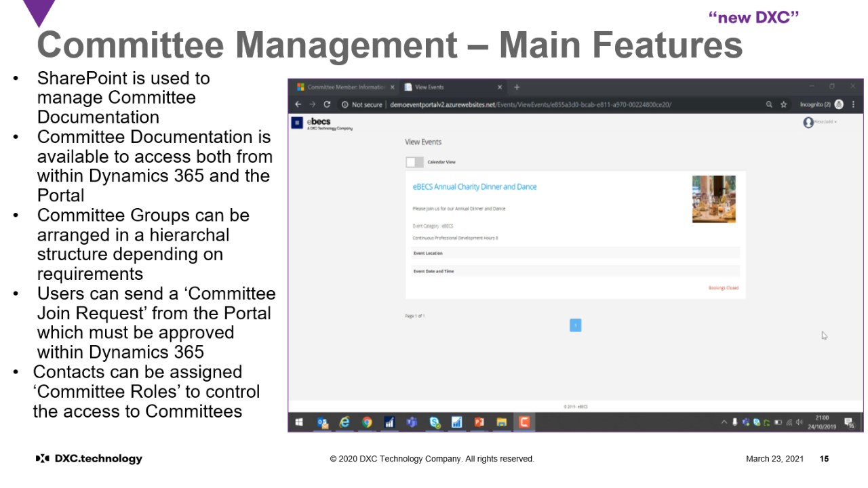Open the Incognito profile icon
Screen dimensions: 868x488
tap(839, 104)
